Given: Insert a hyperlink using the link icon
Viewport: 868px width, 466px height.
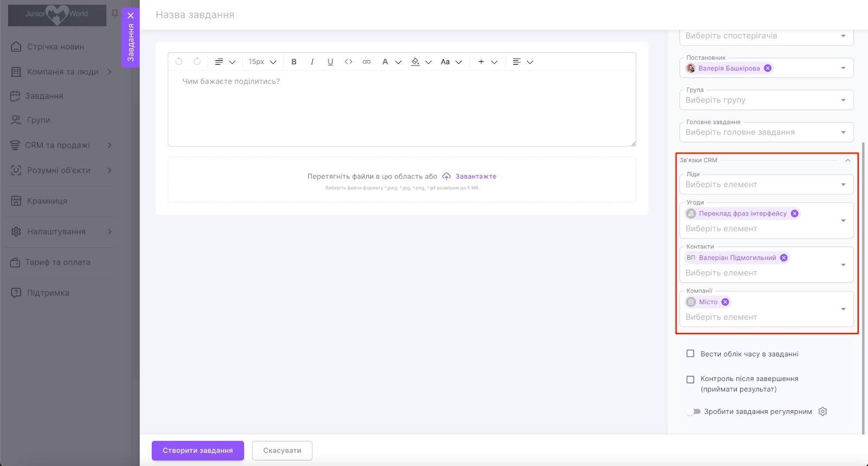Looking at the screenshot, I should click(x=367, y=62).
